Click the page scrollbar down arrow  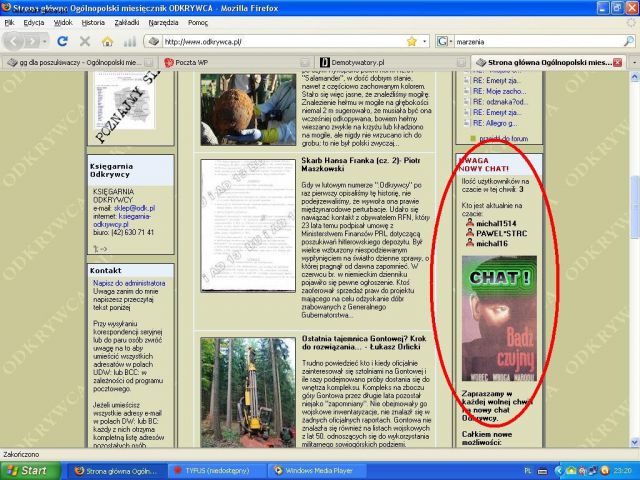point(635,442)
